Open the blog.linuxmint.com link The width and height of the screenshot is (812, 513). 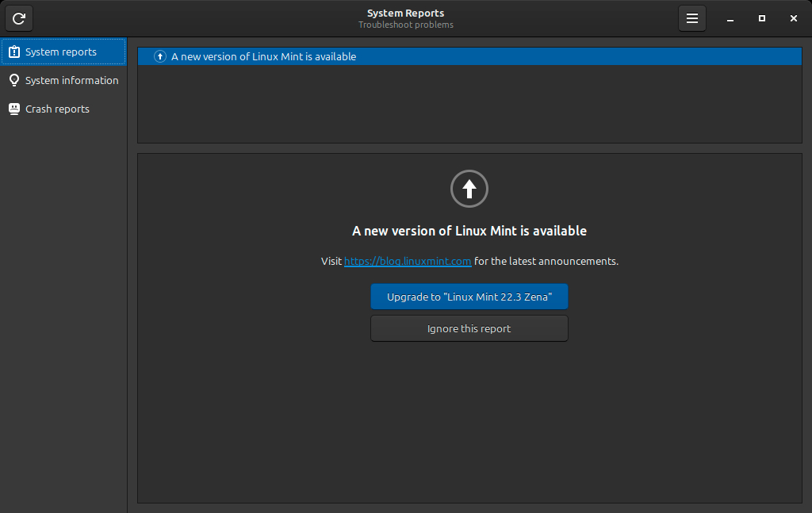click(x=408, y=262)
